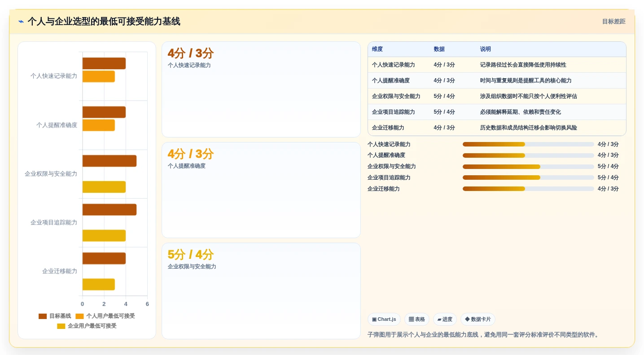The width and height of the screenshot is (644, 355).
Task: Select the 进度 tag chip
Action: click(445, 319)
